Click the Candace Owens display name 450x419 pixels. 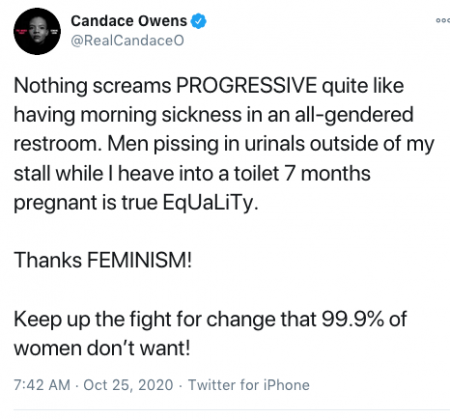point(129,21)
